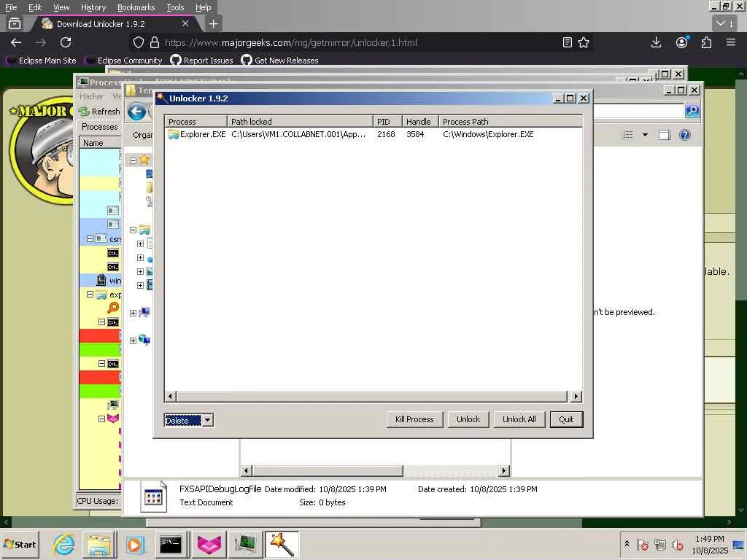Open the Explorer view options dropdown arrow
Screen dimensions: 747x560
pyautogui.click(x=645, y=135)
